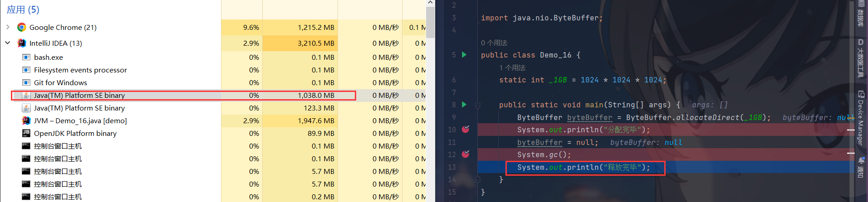Open the 数据库 tool window tab
Viewport: 868px width, 202px height.
861,14
